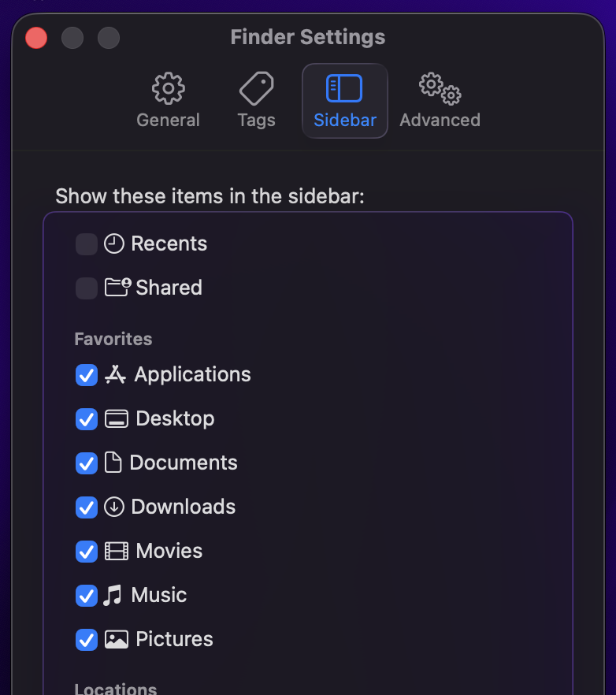Viewport: 616px width, 695px height.
Task: Enable the Shared checkbox
Action: 87,288
